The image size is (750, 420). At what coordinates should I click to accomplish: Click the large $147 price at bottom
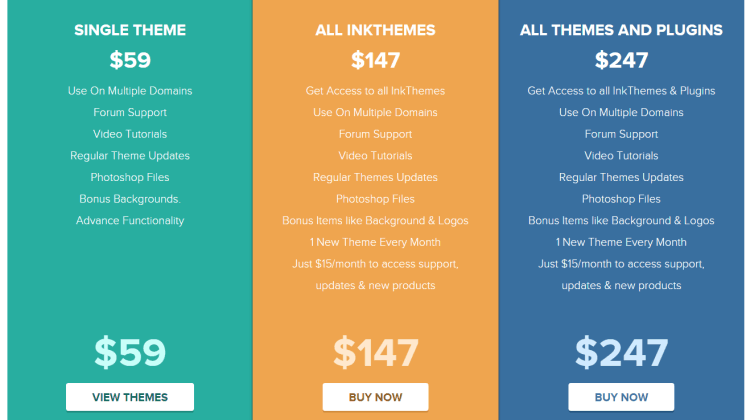375,352
